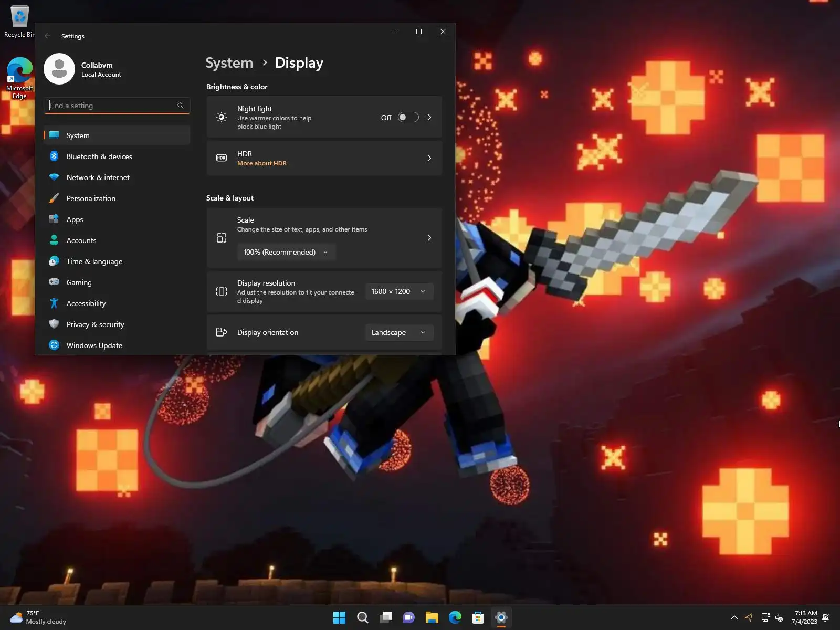Click the location arrow tray icon

pyautogui.click(x=749, y=617)
